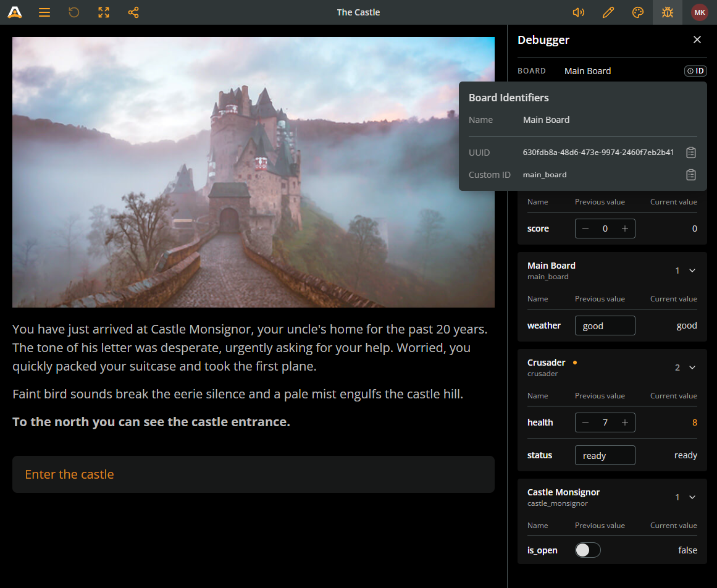Open the MK user avatar

[x=700, y=12]
